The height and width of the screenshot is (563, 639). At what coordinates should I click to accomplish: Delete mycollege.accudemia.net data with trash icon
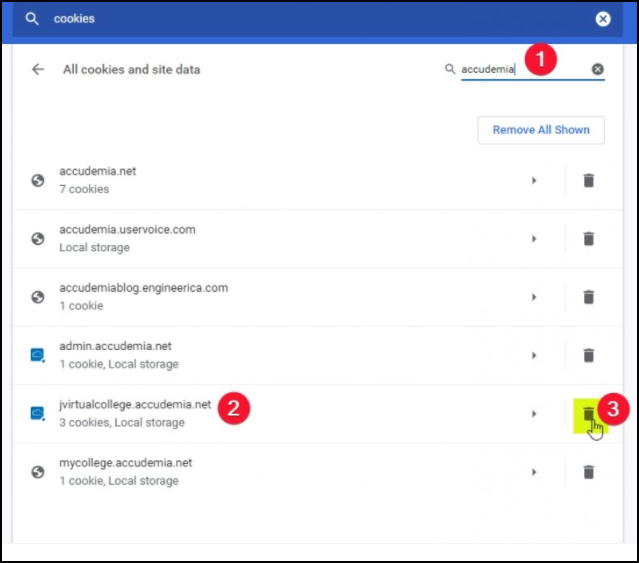click(x=588, y=472)
